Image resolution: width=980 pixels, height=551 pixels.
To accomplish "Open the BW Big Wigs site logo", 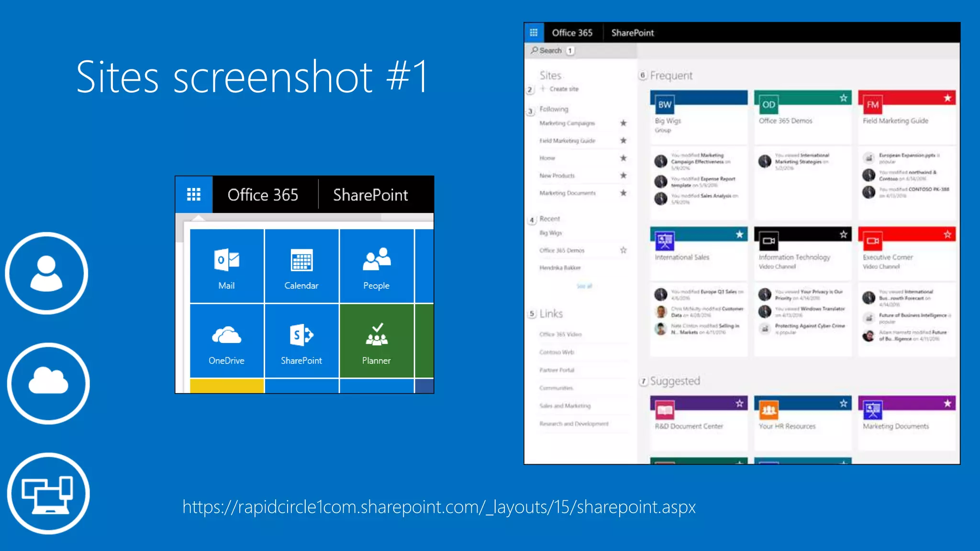I will [665, 104].
